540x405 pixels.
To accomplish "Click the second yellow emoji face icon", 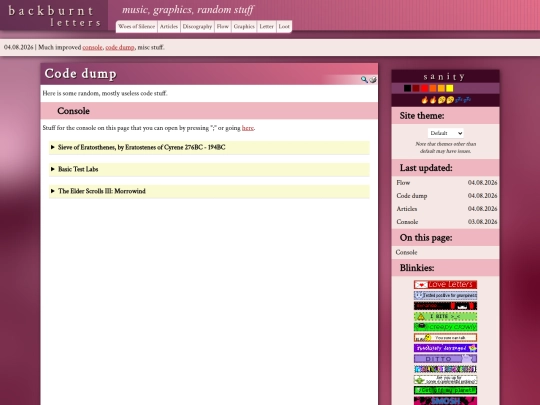I will (450, 100).
